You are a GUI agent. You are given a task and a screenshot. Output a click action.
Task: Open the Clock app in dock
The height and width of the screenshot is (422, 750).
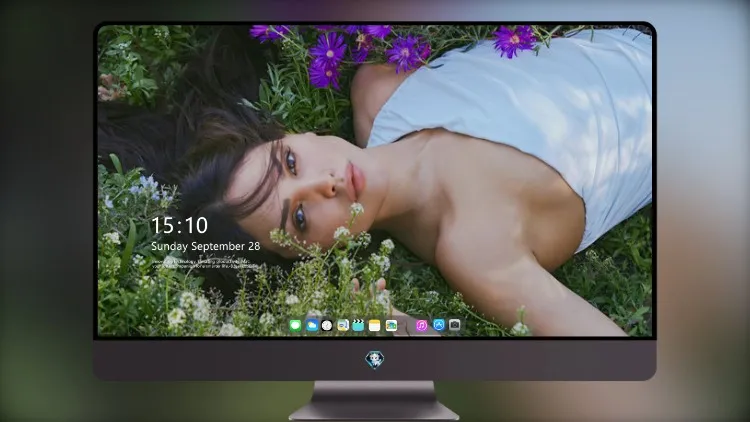click(x=327, y=326)
